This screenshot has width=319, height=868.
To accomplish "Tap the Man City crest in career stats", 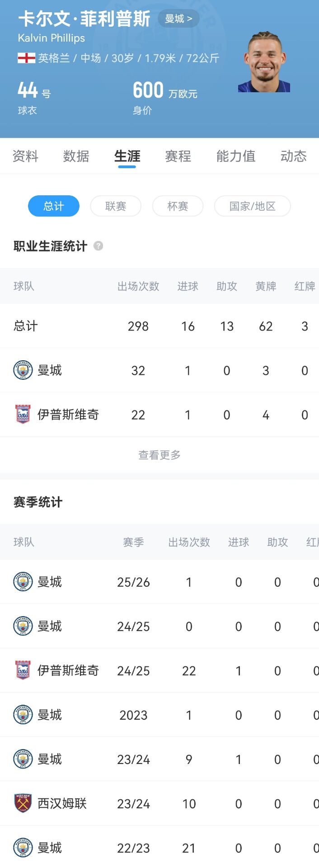I will point(23,370).
